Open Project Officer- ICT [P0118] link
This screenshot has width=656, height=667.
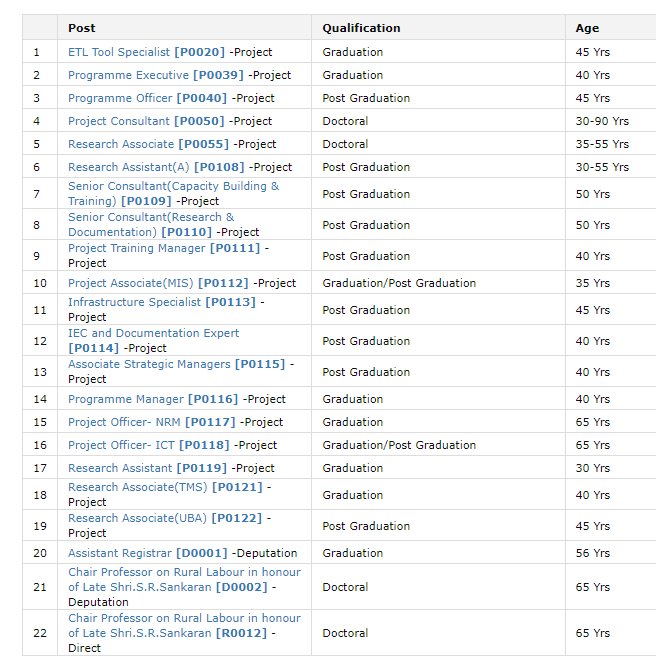(148, 445)
